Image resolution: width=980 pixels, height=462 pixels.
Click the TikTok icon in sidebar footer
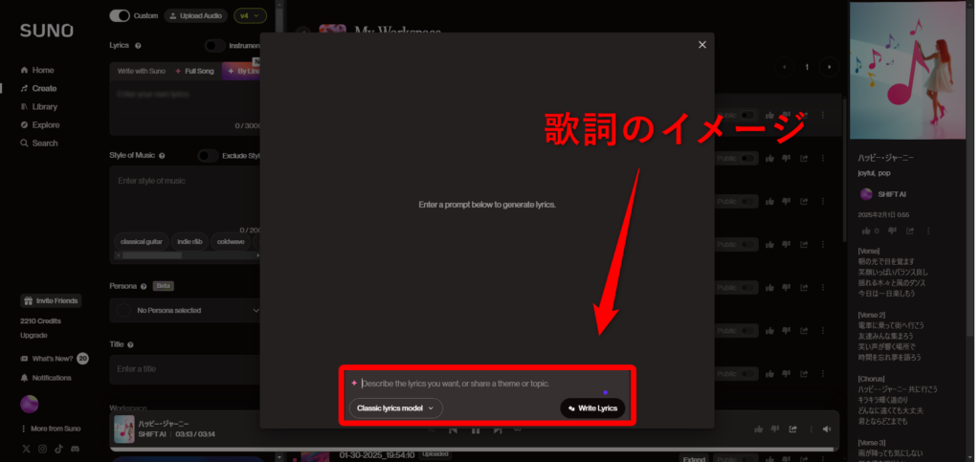pyautogui.click(x=58, y=449)
